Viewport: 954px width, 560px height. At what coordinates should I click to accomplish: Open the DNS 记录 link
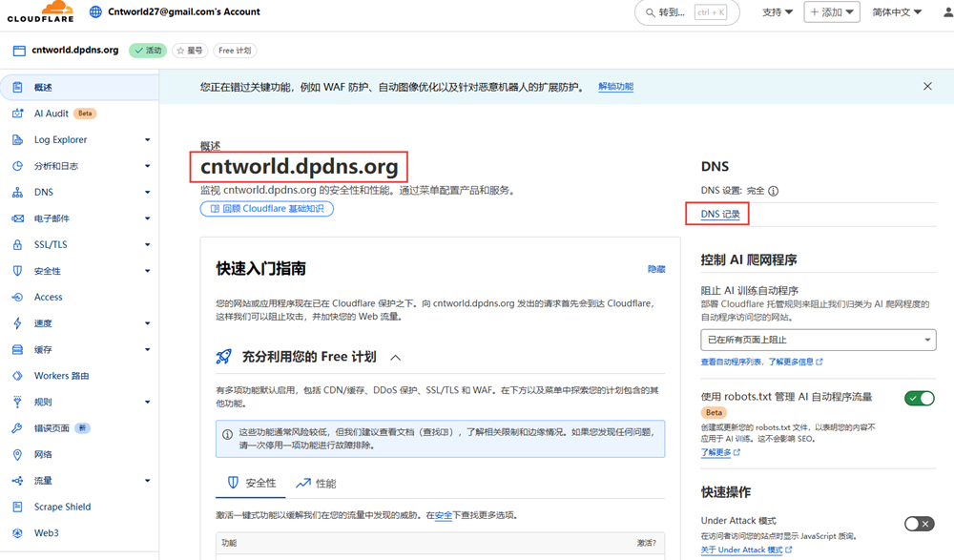[720, 215]
